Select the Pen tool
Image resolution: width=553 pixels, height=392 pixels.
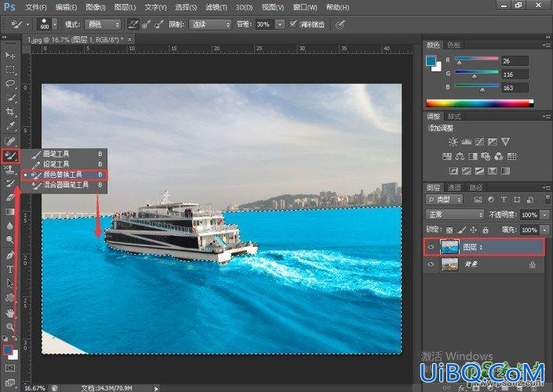point(10,256)
